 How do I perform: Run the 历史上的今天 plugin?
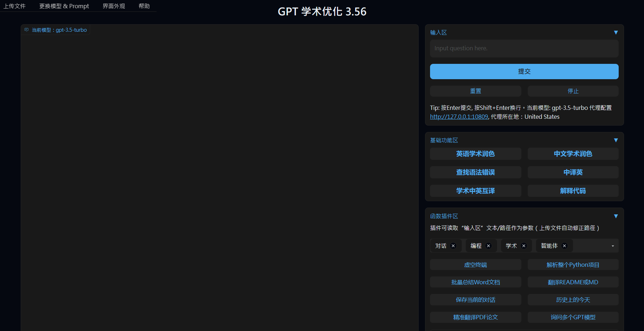coord(573,300)
